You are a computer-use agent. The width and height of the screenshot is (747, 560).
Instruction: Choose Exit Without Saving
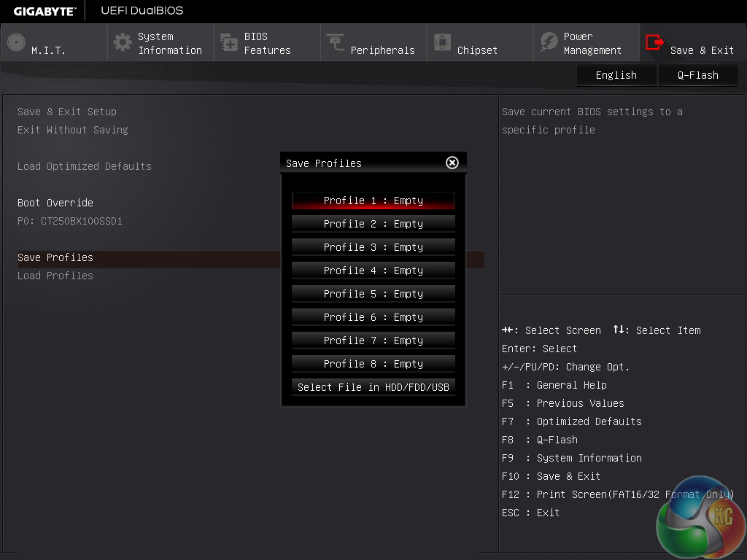[73, 130]
